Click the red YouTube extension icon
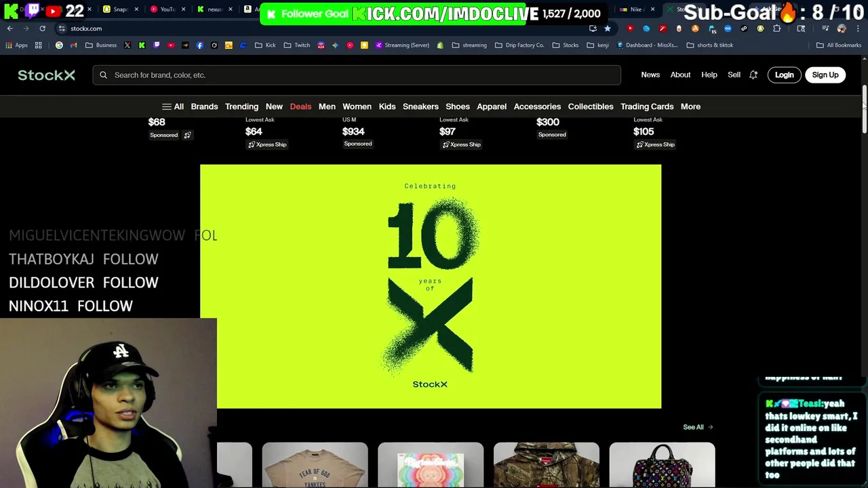The image size is (868, 488). coord(630,28)
